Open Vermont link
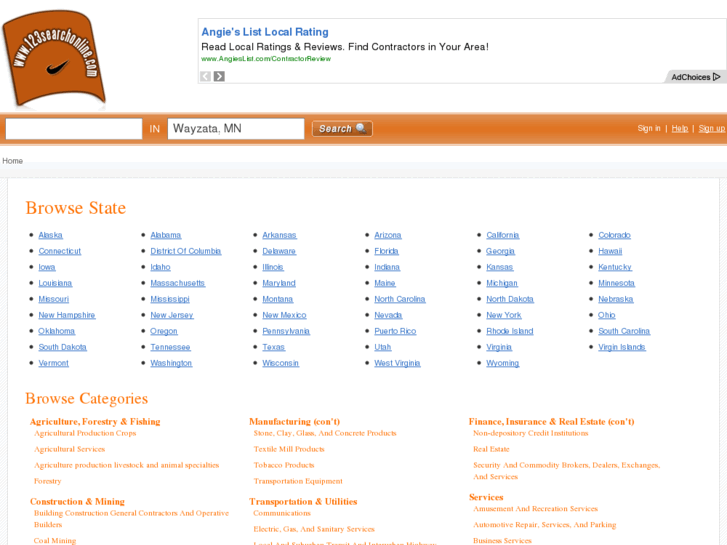 pyautogui.click(x=53, y=363)
